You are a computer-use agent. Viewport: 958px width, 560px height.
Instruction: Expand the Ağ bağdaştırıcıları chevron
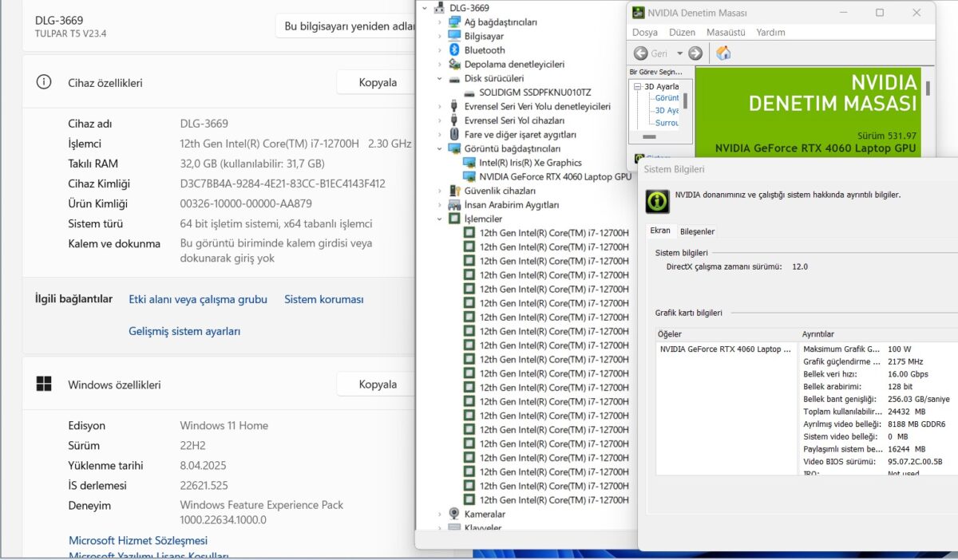(439, 22)
